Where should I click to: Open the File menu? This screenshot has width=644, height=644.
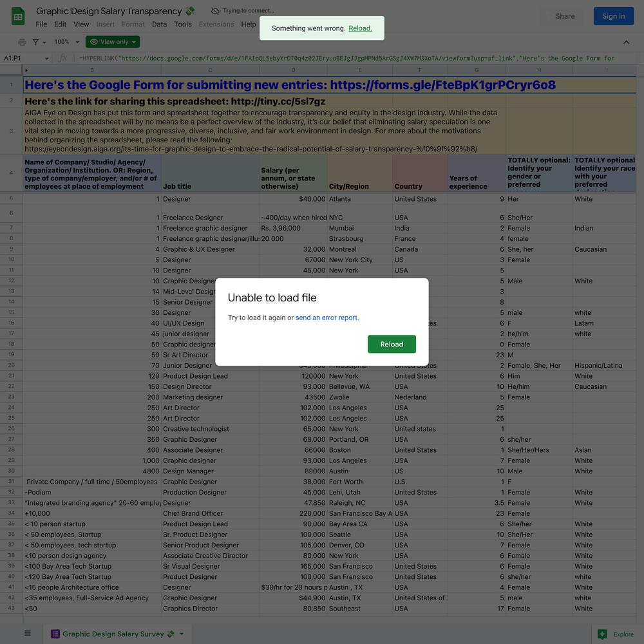point(41,24)
